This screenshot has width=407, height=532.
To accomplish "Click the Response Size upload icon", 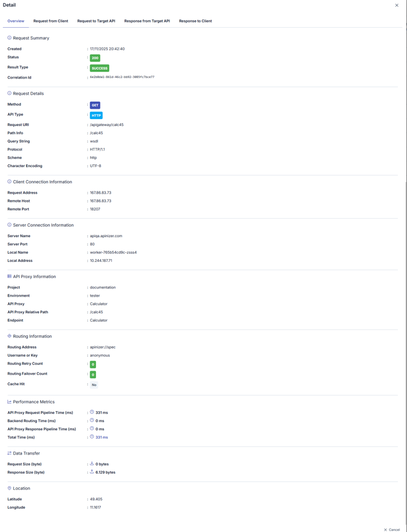I will pyautogui.click(x=92, y=472).
